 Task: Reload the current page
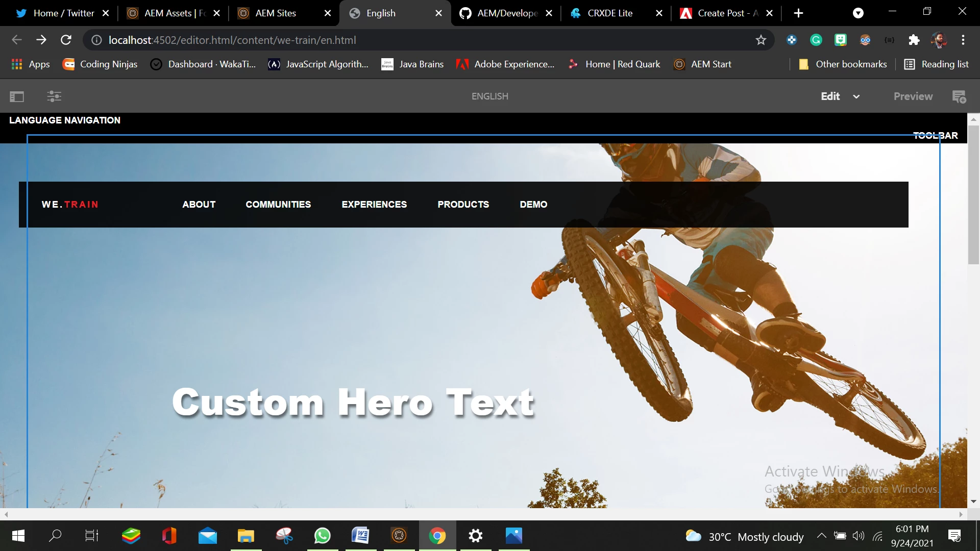coord(66,40)
